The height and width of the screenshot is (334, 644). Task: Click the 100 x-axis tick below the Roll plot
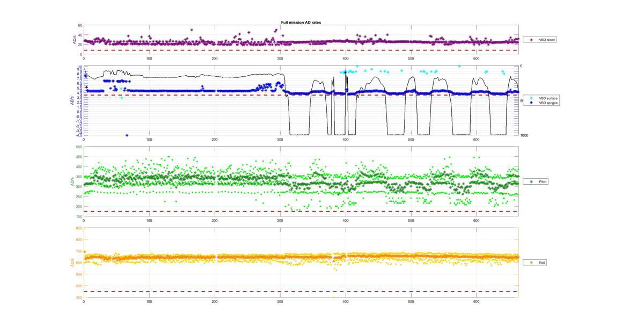click(149, 302)
